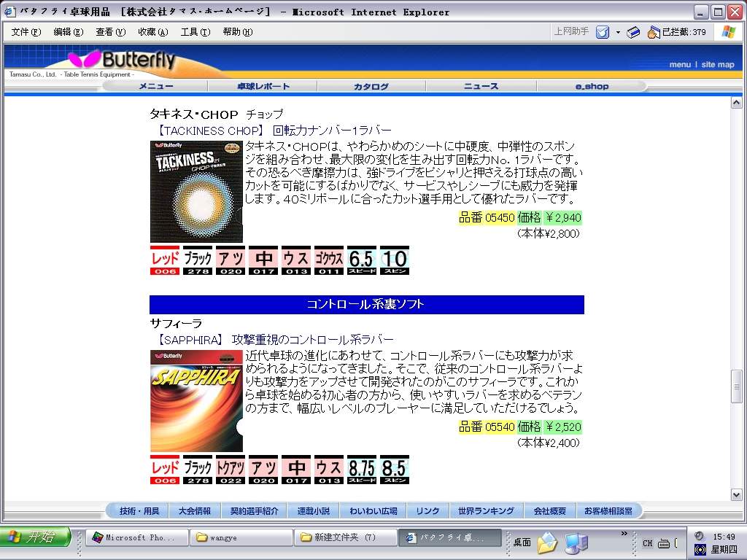Open the 契約選手紹介 bottom navigation link

pos(254,511)
